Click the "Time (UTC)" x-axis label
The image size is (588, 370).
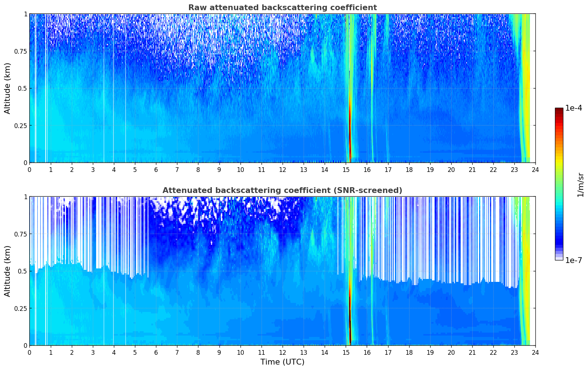282,362
